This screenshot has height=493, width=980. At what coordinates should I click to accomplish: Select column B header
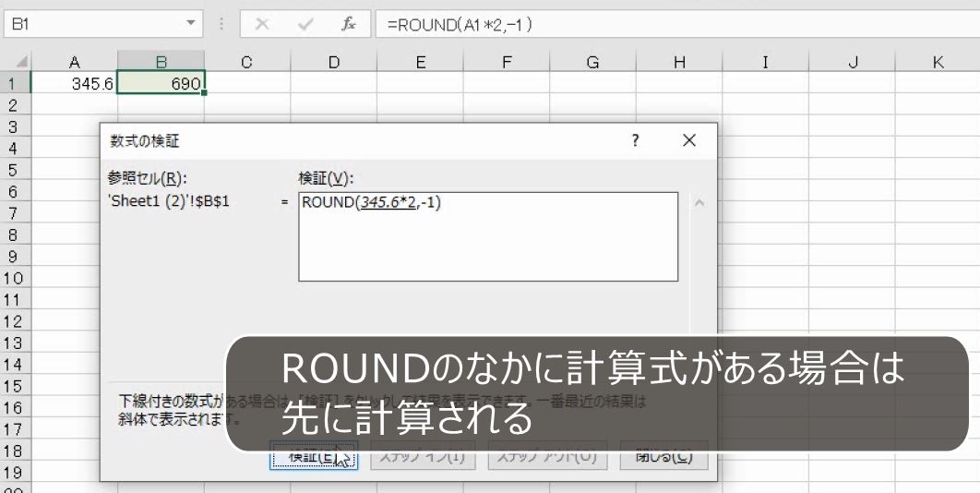click(161, 62)
